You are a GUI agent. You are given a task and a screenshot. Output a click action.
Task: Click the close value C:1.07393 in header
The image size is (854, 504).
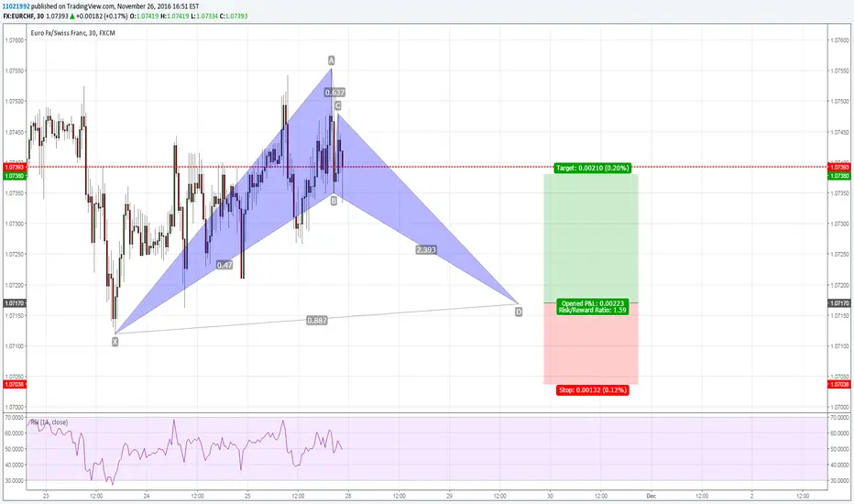234,16
